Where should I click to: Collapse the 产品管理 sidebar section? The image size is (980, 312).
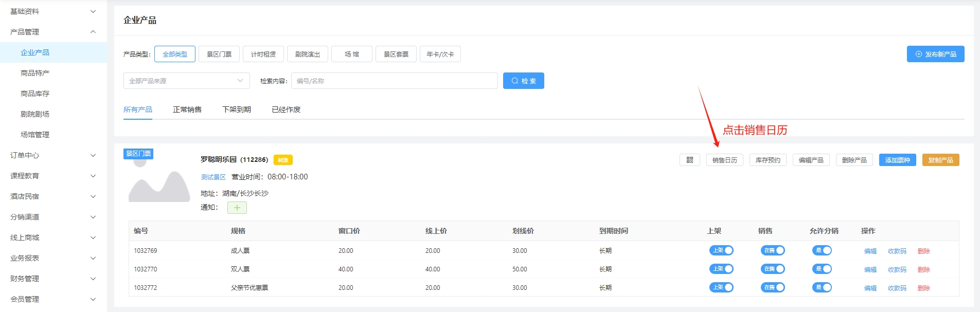53,32
